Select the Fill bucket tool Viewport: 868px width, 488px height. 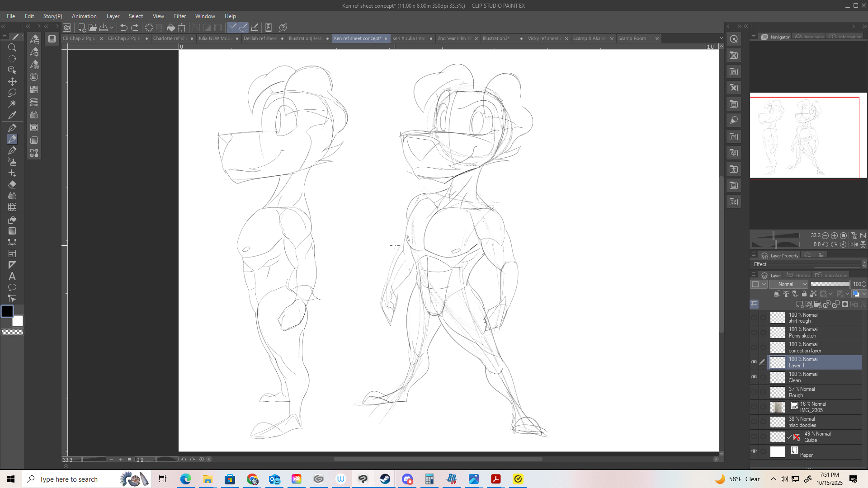tap(12, 220)
